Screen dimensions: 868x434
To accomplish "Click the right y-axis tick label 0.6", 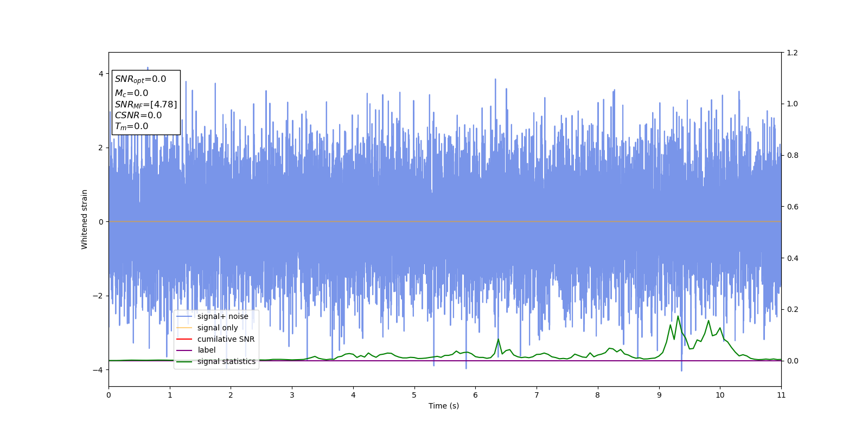I will (x=792, y=207).
